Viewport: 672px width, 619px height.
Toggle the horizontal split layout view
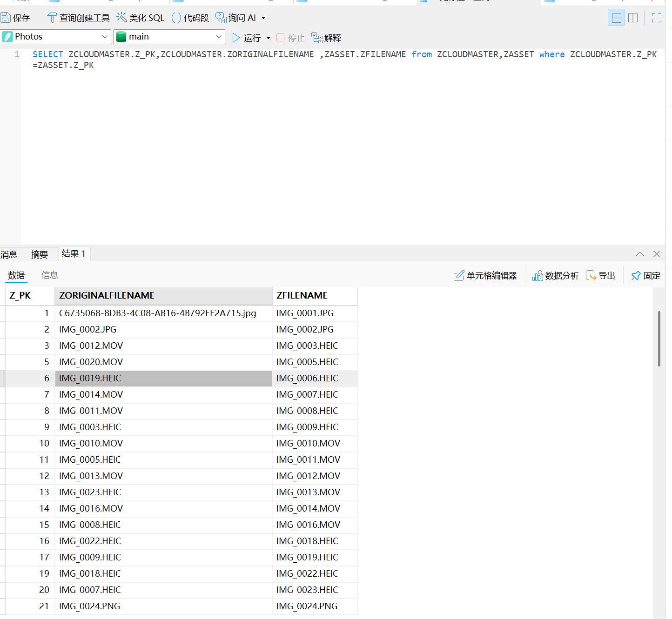(616, 18)
